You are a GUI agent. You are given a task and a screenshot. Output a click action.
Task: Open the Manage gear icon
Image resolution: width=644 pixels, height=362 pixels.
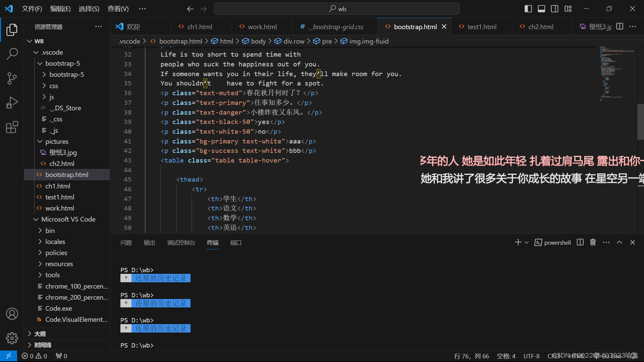(x=12, y=338)
